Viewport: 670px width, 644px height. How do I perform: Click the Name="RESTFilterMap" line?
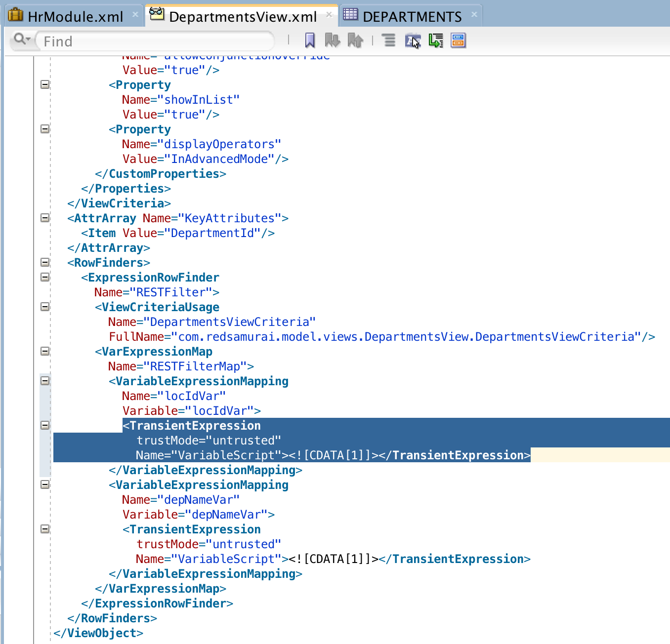point(181,366)
